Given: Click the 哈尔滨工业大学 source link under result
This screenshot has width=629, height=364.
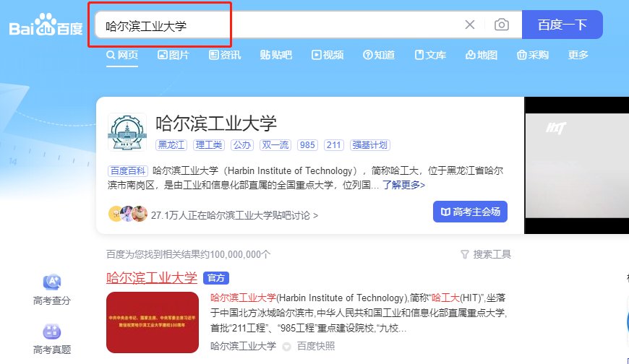Looking at the screenshot, I should point(243,346).
